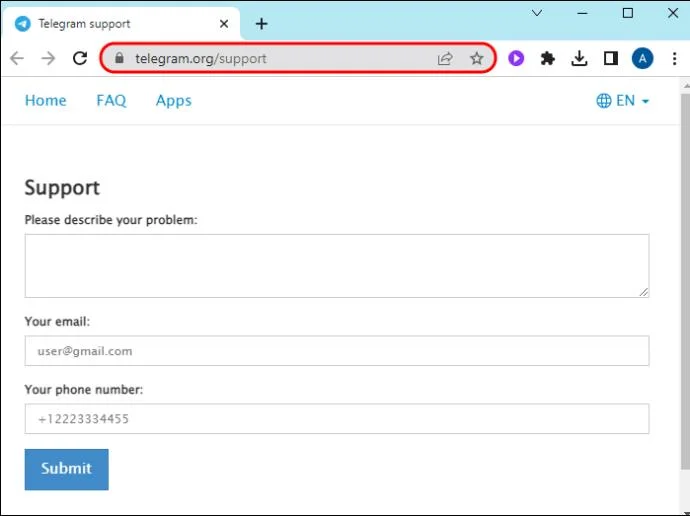This screenshot has height=516, width=690.
Task: Open the Extensions puzzle icon
Action: pyautogui.click(x=547, y=58)
